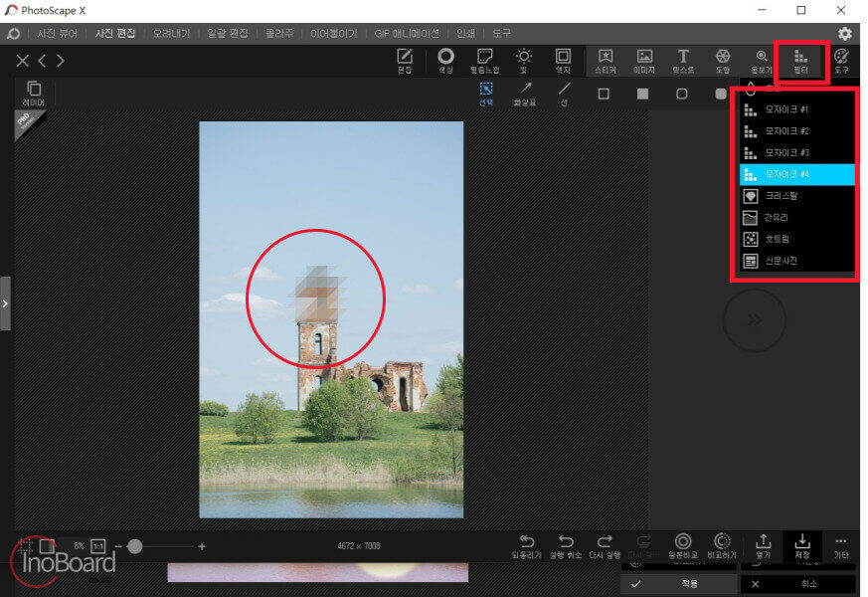Open the 기타 (More) options
Image resolution: width=868 pixels, height=597 pixels.
click(x=841, y=546)
